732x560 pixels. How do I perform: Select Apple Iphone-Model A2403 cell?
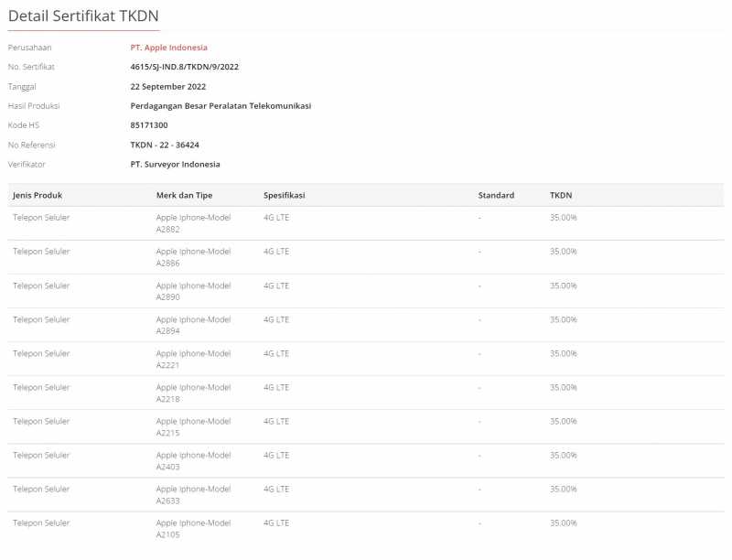pyautogui.click(x=194, y=461)
